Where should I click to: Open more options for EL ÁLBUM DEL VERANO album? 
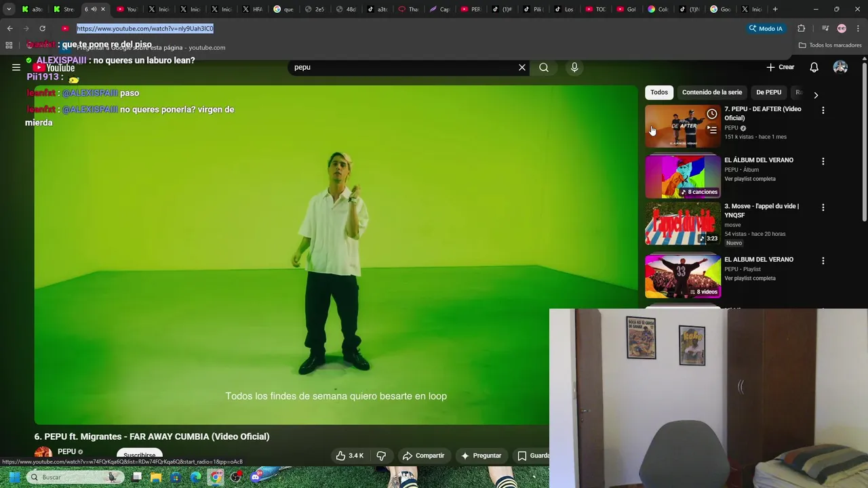823,161
